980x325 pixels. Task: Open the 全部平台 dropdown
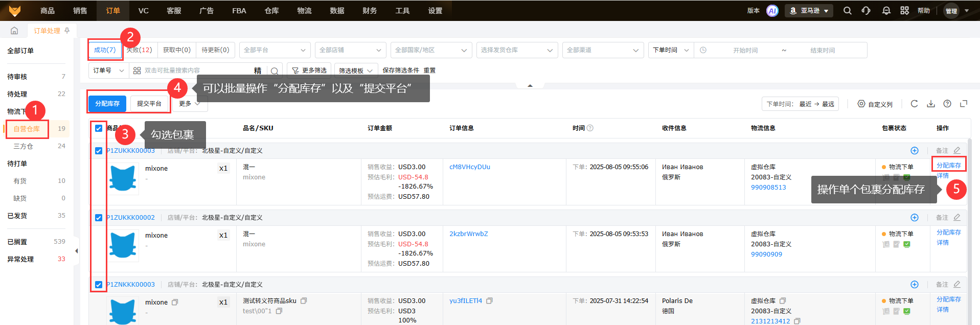coord(275,50)
